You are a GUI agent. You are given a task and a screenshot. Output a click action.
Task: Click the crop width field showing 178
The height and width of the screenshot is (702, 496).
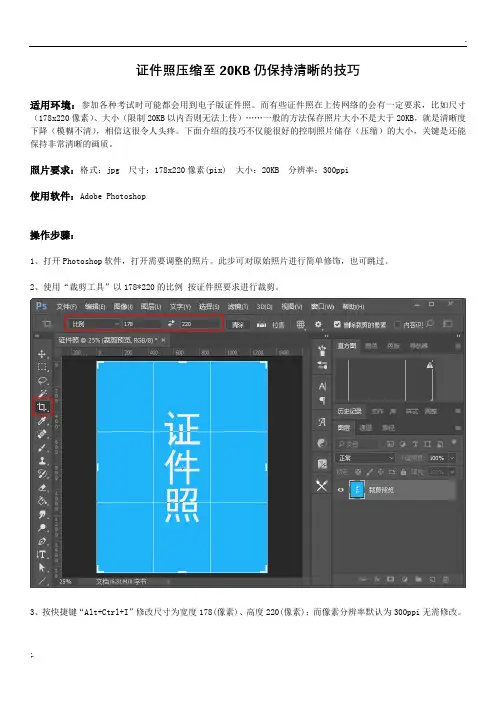[141, 324]
